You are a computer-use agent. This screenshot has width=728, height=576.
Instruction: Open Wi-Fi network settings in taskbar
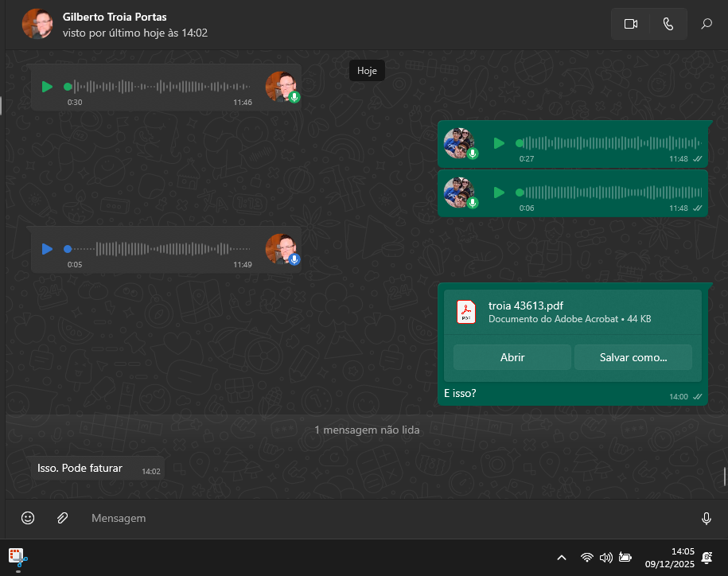(587, 558)
